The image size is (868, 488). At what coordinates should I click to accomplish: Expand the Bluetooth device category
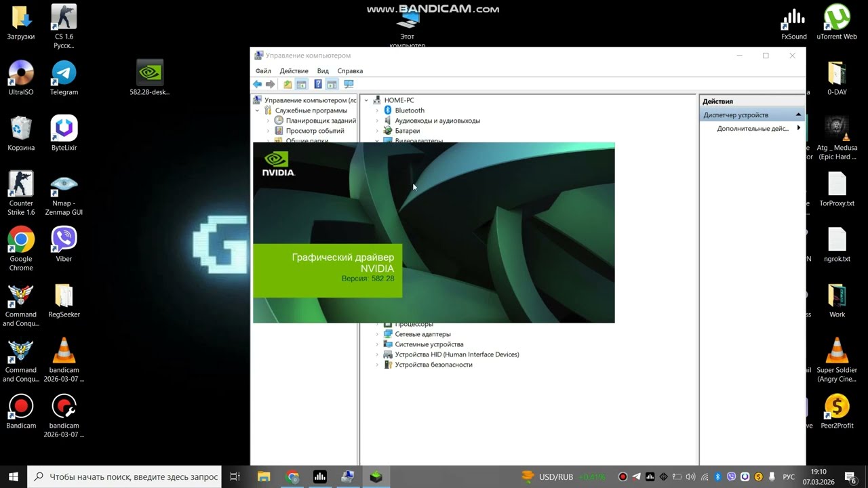click(x=377, y=110)
